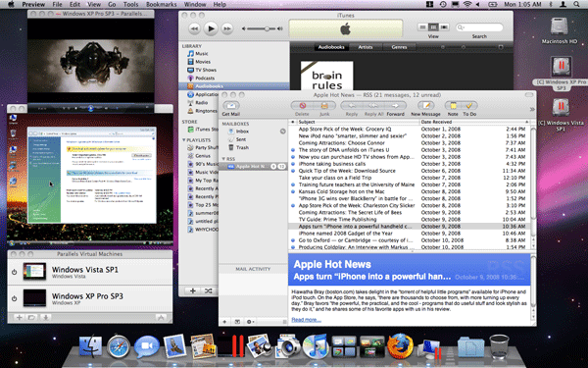
Task: Click the iTunes Search field
Action: pos(479,27)
